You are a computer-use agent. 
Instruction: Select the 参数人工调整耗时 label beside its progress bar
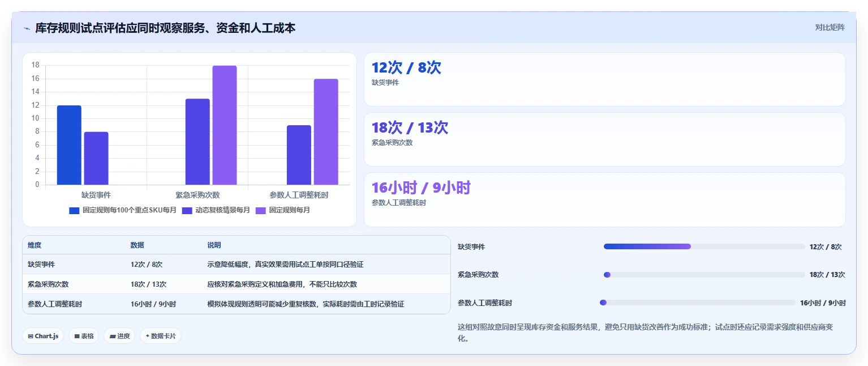[485, 303]
